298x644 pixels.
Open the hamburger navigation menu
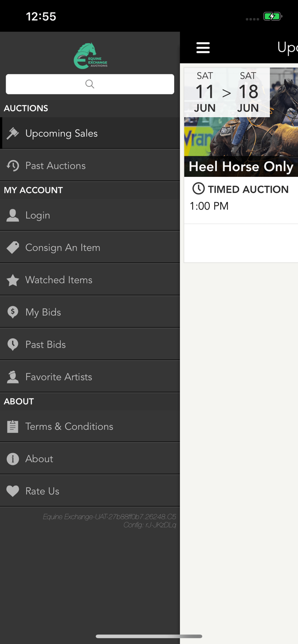click(203, 48)
